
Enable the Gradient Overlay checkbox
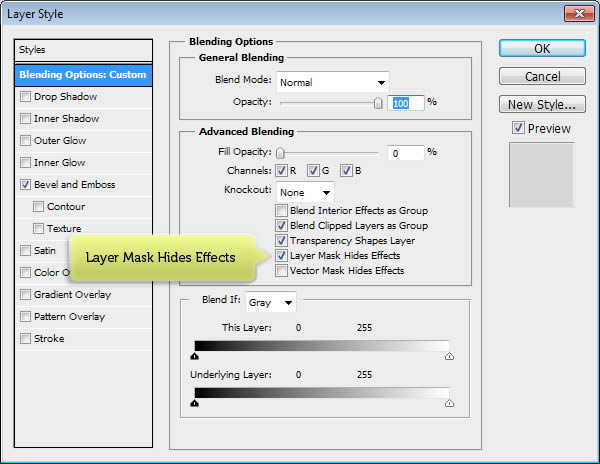[x=25, y=295]
